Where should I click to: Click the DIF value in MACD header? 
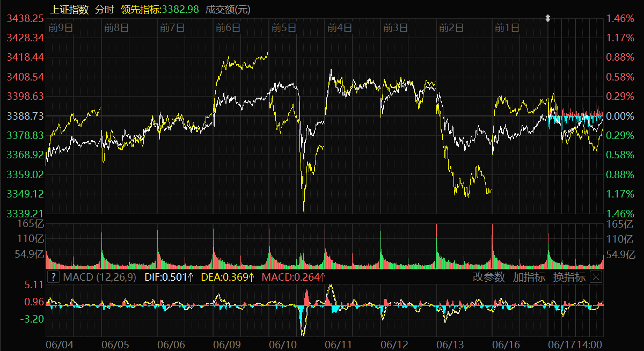(x=170, y=277)
